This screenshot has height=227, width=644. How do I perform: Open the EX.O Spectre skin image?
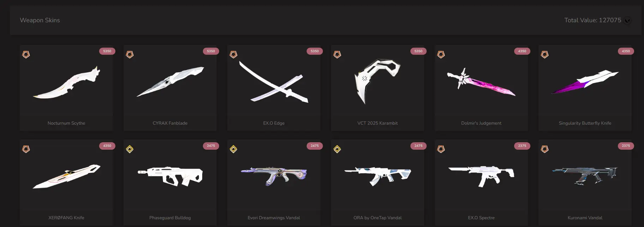(x=481, y=176)
